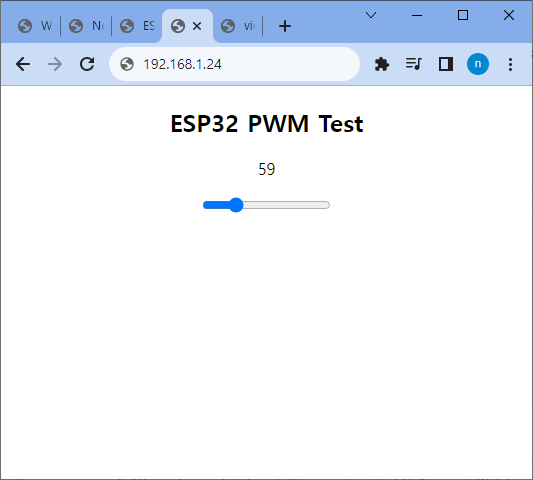This screenshot has height=480, width=533.
Task: Open the Chrome three-dot menu
Action: coord(510,64)
